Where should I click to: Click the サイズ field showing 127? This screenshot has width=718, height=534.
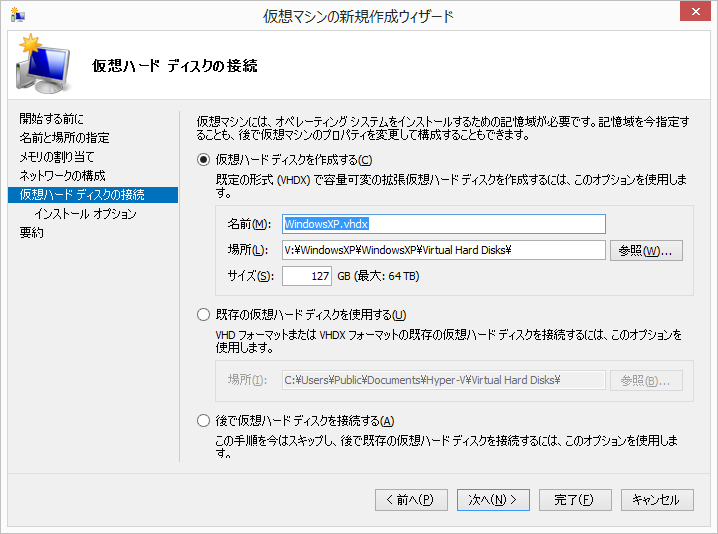click(x=307, y=275)
